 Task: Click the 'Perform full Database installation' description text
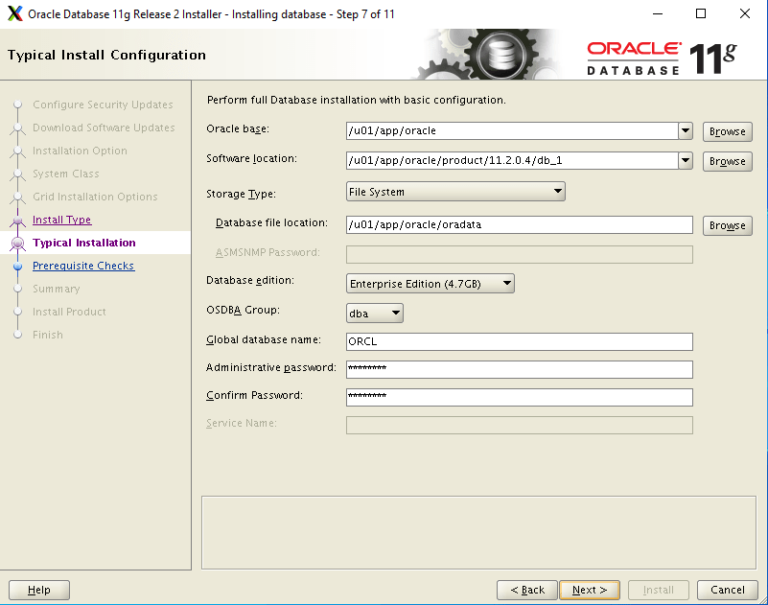pos(356,100)
